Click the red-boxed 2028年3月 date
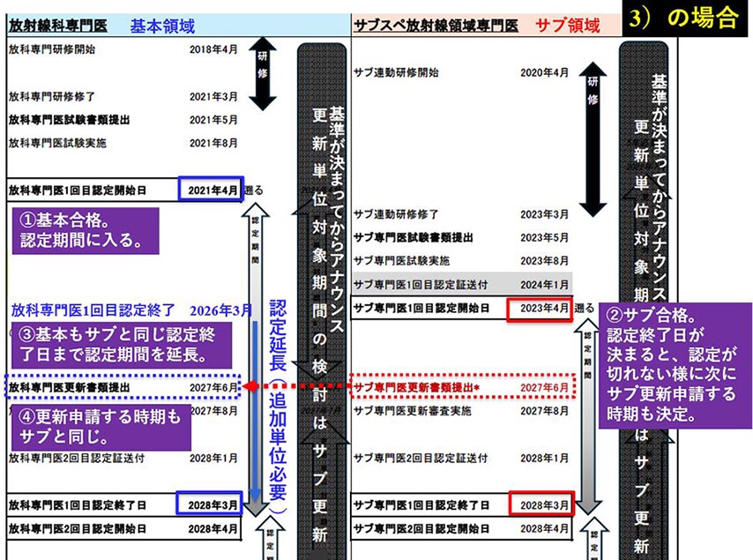This screenshot has width=753, height=560. pos(541,505)
